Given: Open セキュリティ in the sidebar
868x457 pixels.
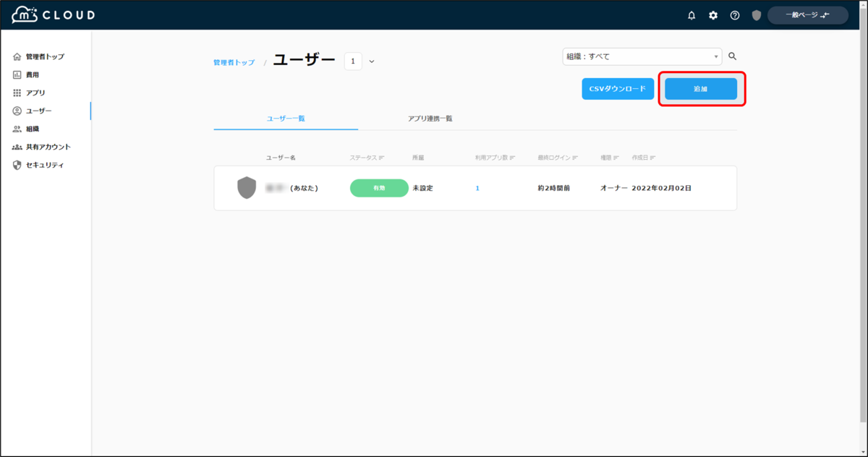Looking at the screenshot, I should tap(46, 165).
